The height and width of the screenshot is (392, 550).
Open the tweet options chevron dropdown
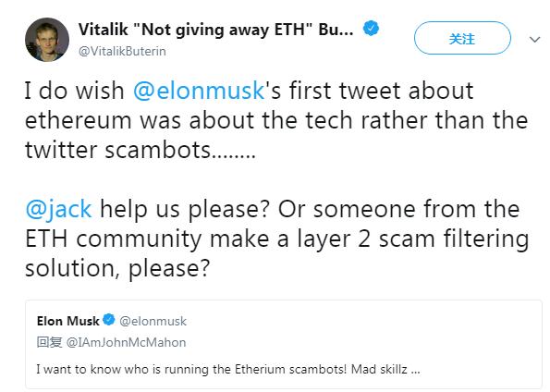pos(534,40)
